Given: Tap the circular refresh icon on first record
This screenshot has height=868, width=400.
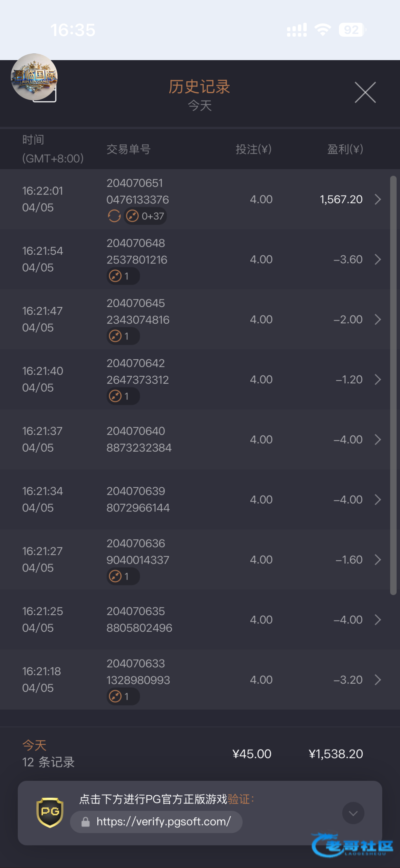Looking at the screenshot, I should (114, 216).
